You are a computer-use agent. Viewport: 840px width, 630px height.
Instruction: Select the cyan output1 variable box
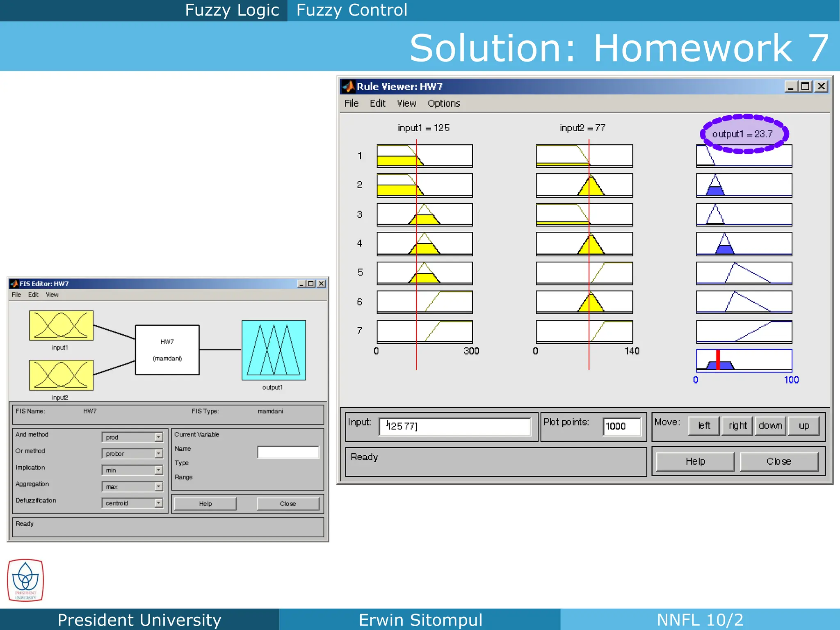(274, 350)
